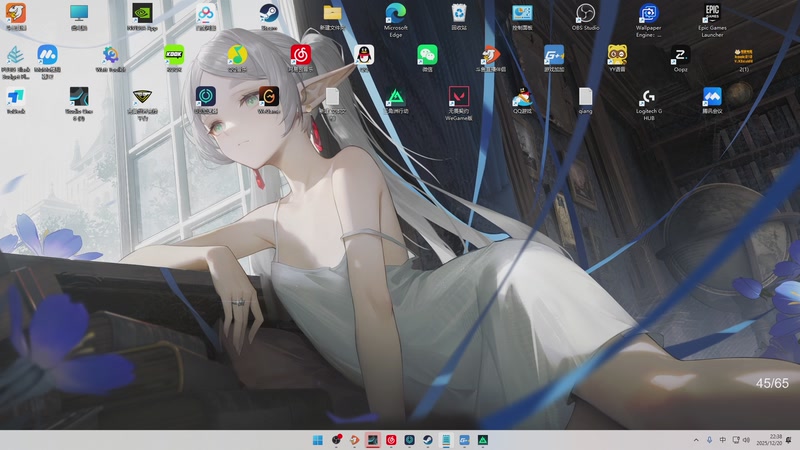Open the Microsoft Edge desktop shortcut
This screenshot has width=800, height=450.
(x=395, y=20)
